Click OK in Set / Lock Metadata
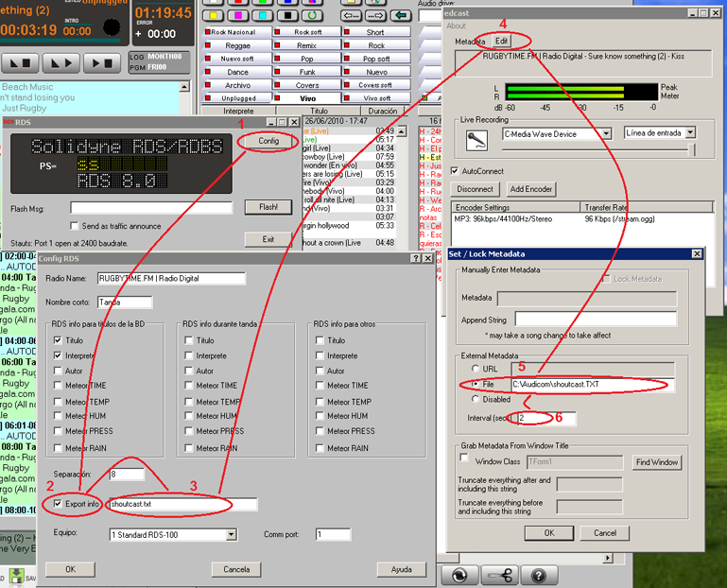727x588 pixels. pyautogui.click(x=549, y=533)
